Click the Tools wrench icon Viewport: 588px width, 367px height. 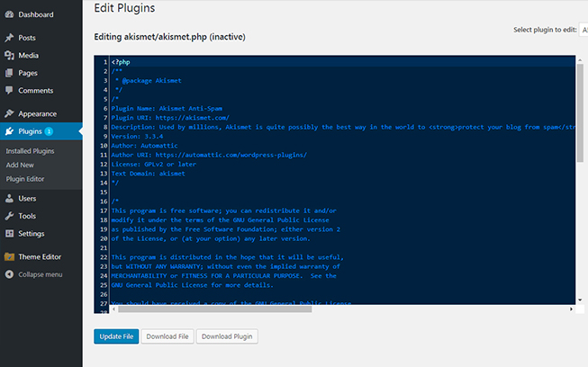click(x=9, y=216)
